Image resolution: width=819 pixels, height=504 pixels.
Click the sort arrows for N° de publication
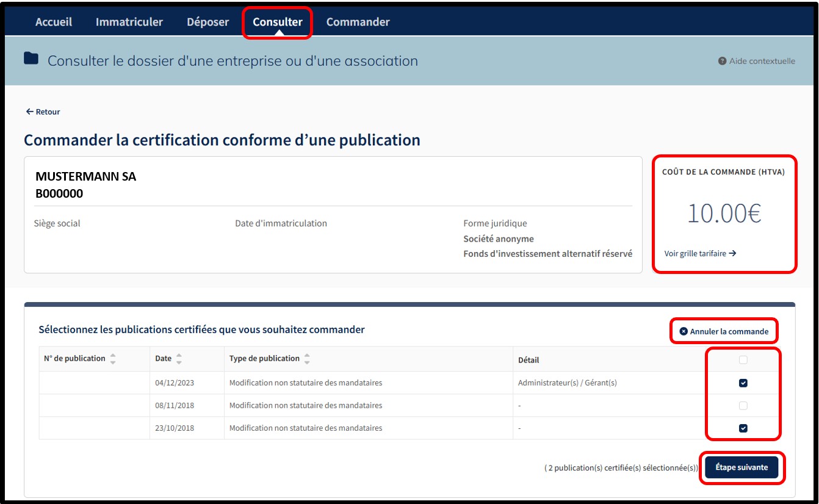(x=113, y=359)
